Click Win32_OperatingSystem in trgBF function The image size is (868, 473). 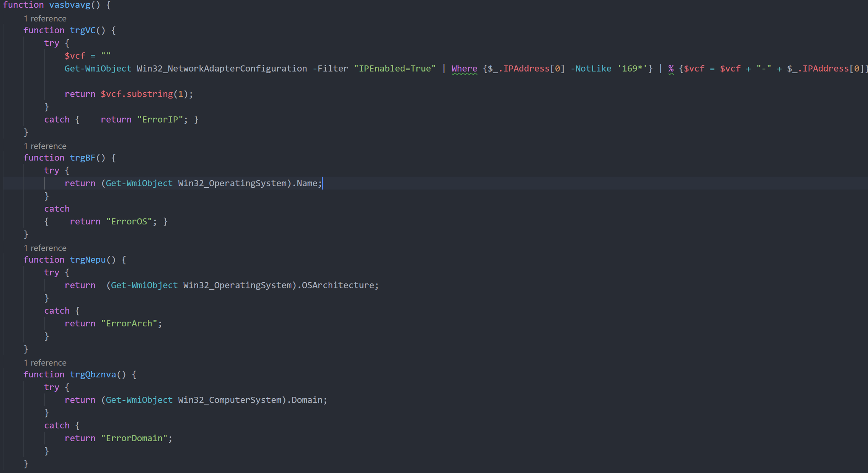pyautogui.click(x=232, y=183)
